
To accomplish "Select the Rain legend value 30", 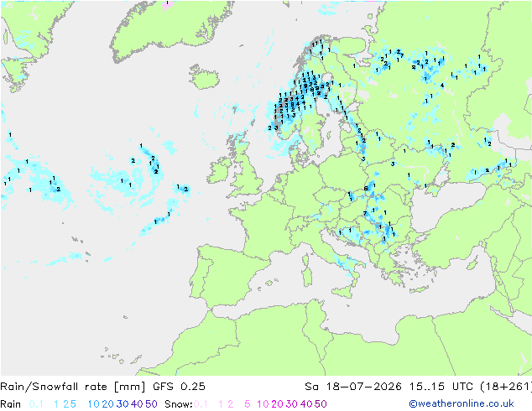I will 123,404.
